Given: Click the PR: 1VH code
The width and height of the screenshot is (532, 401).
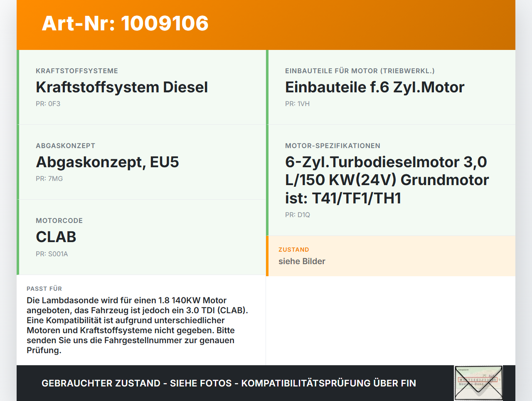Looking at the screenshot, I should [x=297, y=104].
